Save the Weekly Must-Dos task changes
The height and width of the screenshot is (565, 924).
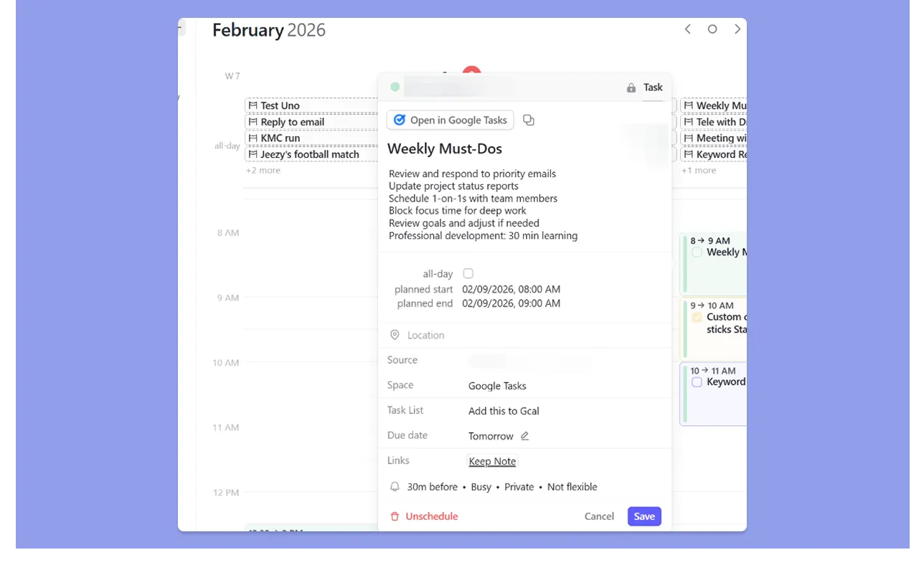[643, 516]
